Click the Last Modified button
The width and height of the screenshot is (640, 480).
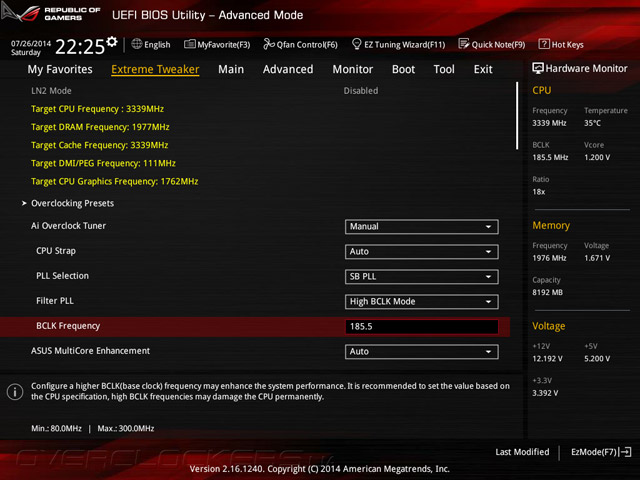[522, 452]
